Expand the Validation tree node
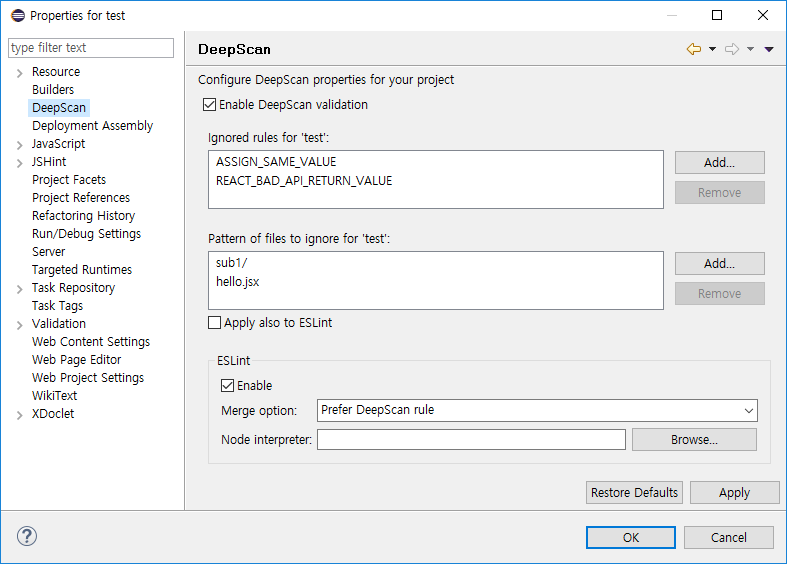787x564 pixels. tap(19, 326)
